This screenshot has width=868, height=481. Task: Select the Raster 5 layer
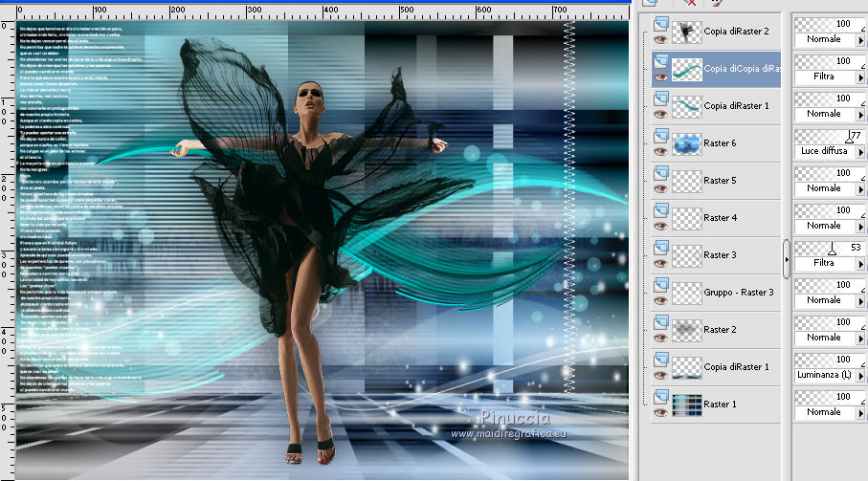click(x=720, y=180)
